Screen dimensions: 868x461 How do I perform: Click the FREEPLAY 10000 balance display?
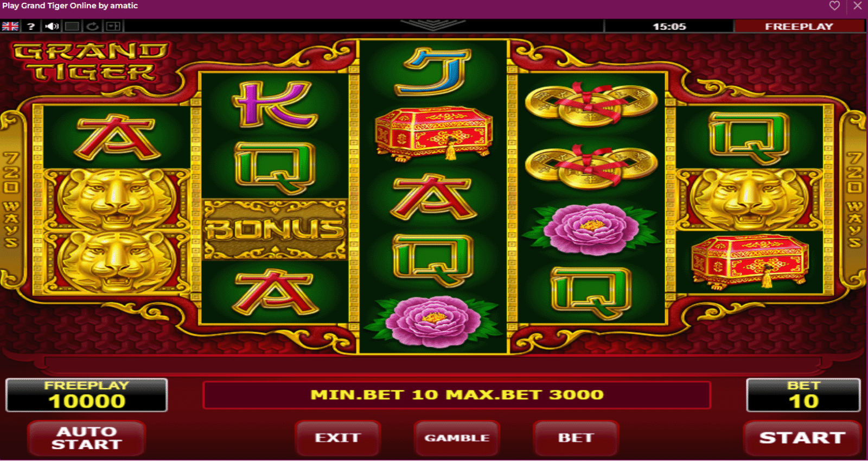point(87,395)
